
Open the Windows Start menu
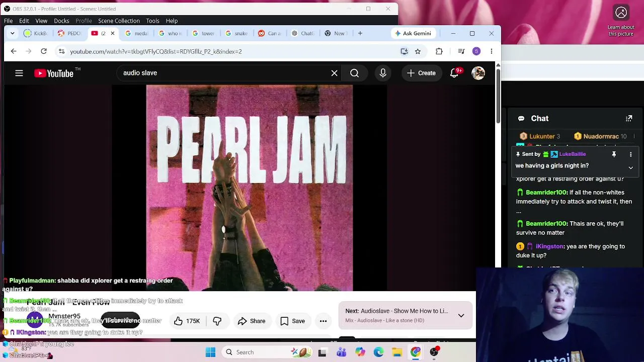coord(210,352)
